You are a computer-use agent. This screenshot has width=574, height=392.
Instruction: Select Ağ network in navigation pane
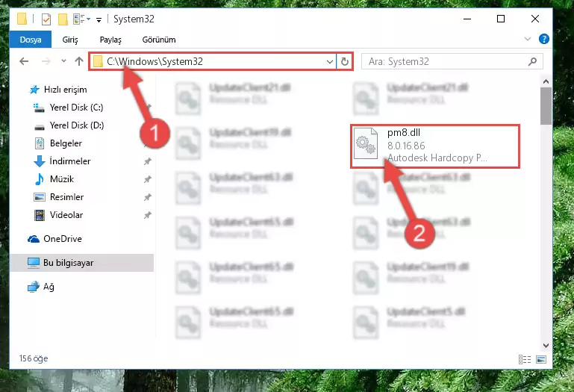(x=49, y=287)
